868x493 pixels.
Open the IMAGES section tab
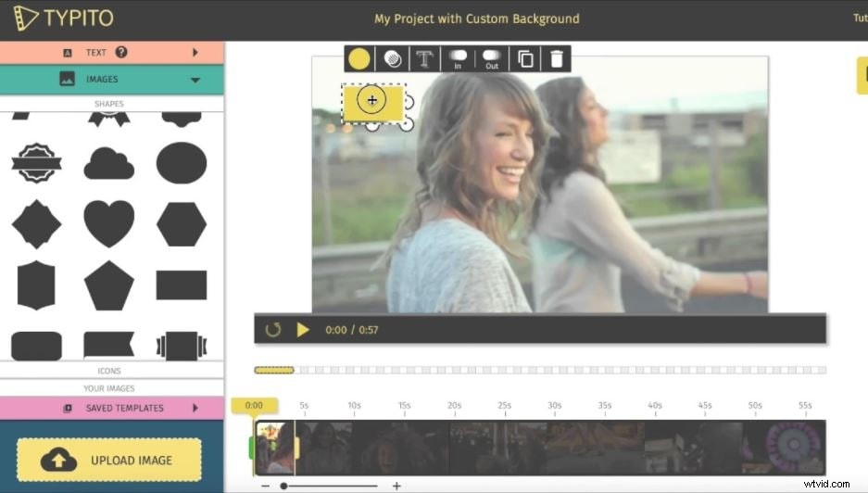click(112, 79)
